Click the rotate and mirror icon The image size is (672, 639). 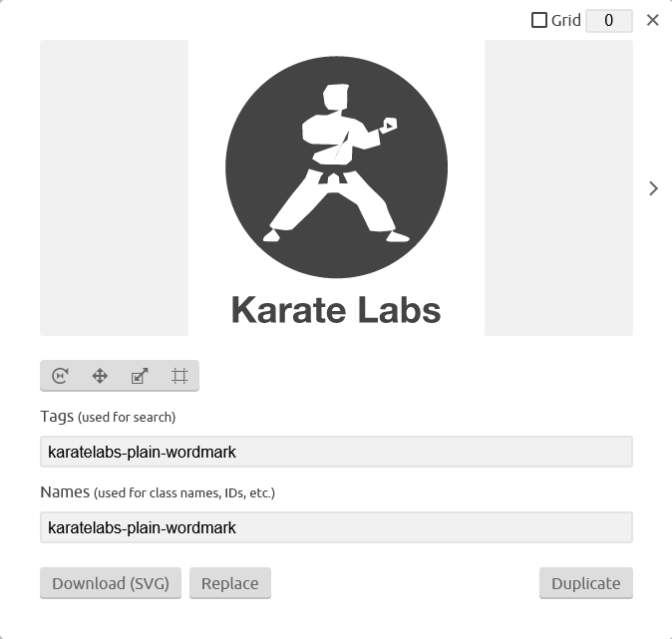tap(60, 376)
